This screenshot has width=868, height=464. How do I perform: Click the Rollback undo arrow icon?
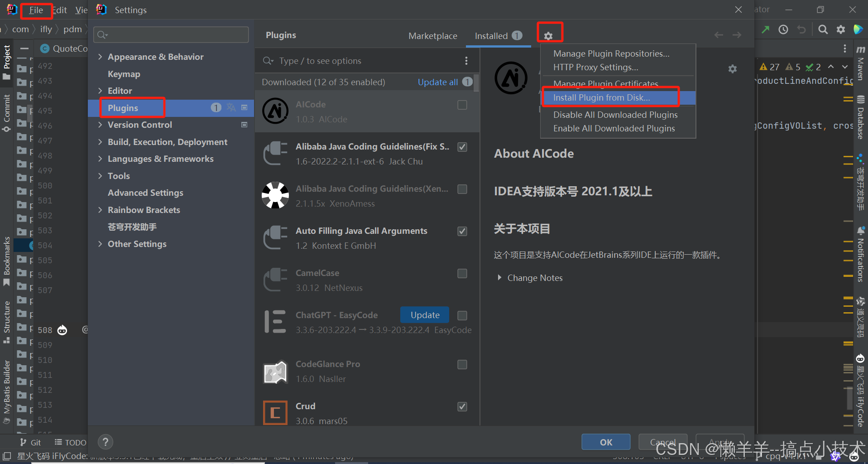pyautogui.click(x=801, y=29)
